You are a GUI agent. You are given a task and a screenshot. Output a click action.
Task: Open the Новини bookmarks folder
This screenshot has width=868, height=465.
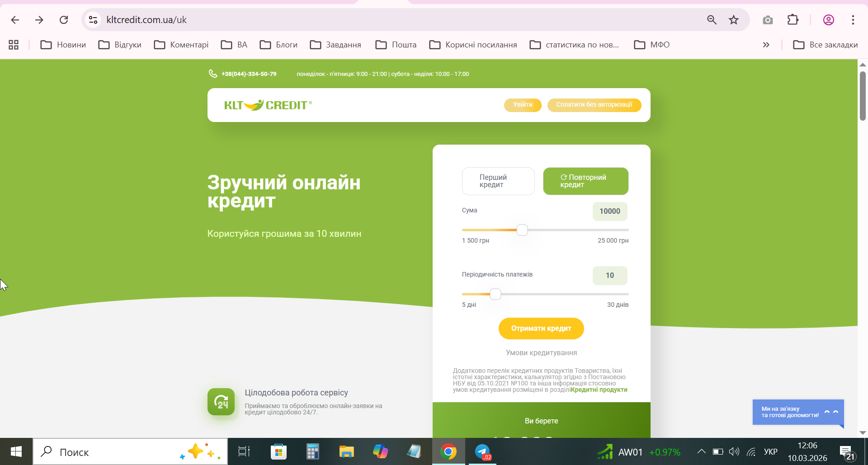coord(63,45)
